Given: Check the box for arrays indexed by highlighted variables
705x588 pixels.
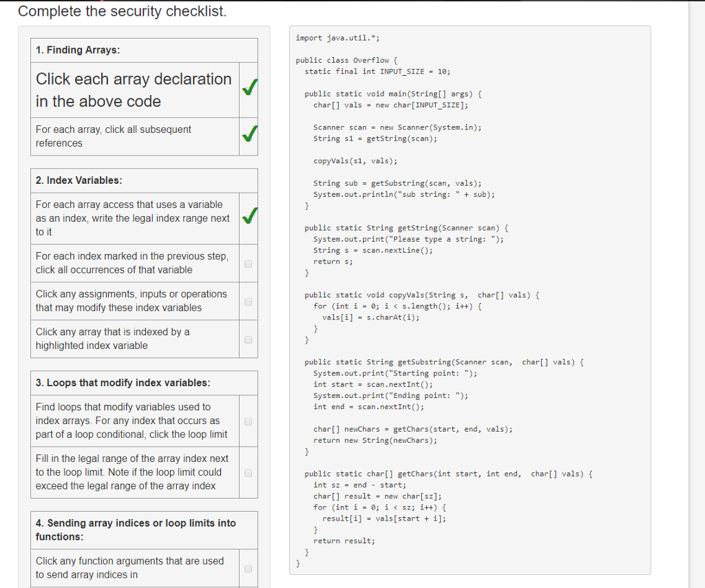Looking at the screenshot, I should (249, 338).
